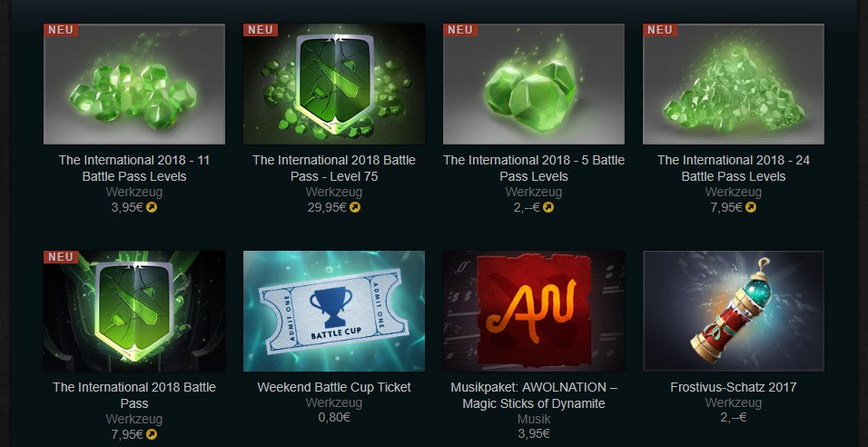The width and height of the screenshot is (868, 447).
Task: Click NEU badge on 11 Battle Pass Levels
Action: pyautogui.click(x=61, y=30)
